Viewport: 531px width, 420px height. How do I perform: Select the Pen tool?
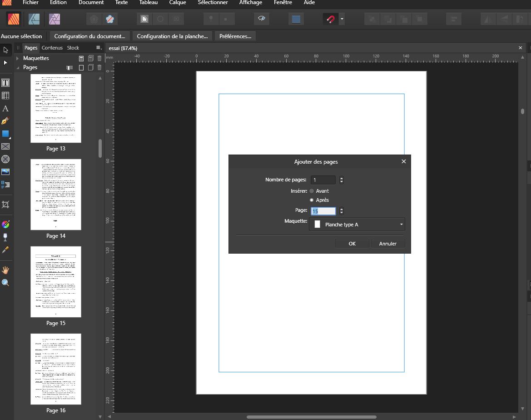point(5,121)
